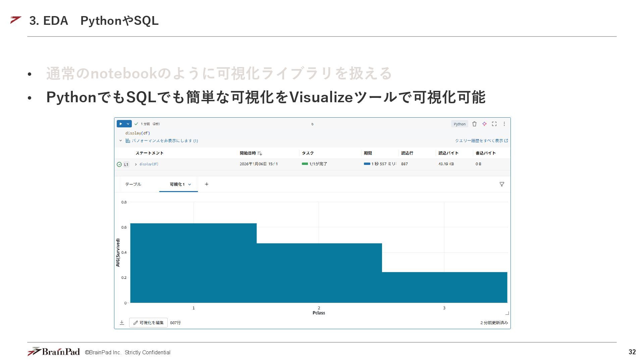The width and height of the screenshot is (644, 362).
Task: Collapse the performance section chevron
Action: (120, 141)
